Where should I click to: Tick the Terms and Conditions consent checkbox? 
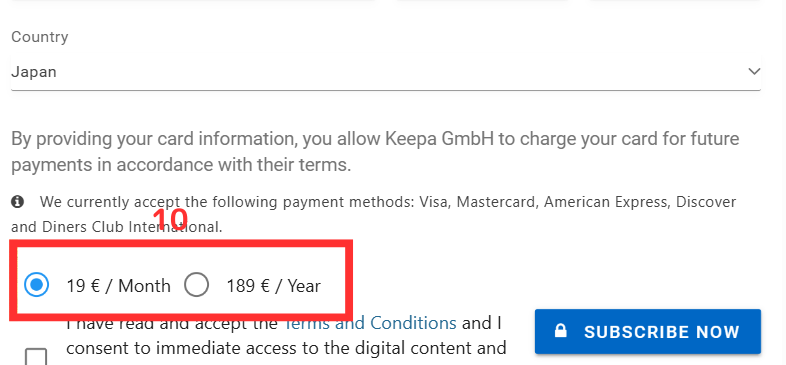[36, 357]
